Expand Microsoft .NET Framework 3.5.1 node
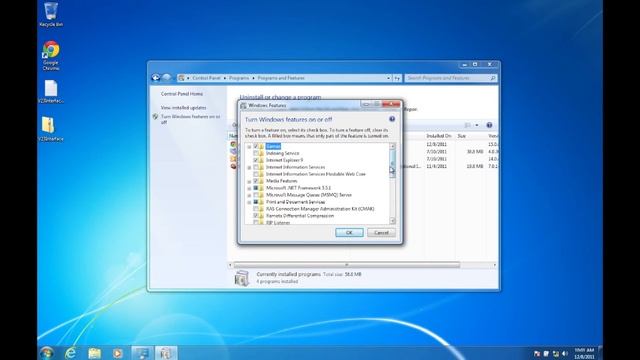 point(249,188)
